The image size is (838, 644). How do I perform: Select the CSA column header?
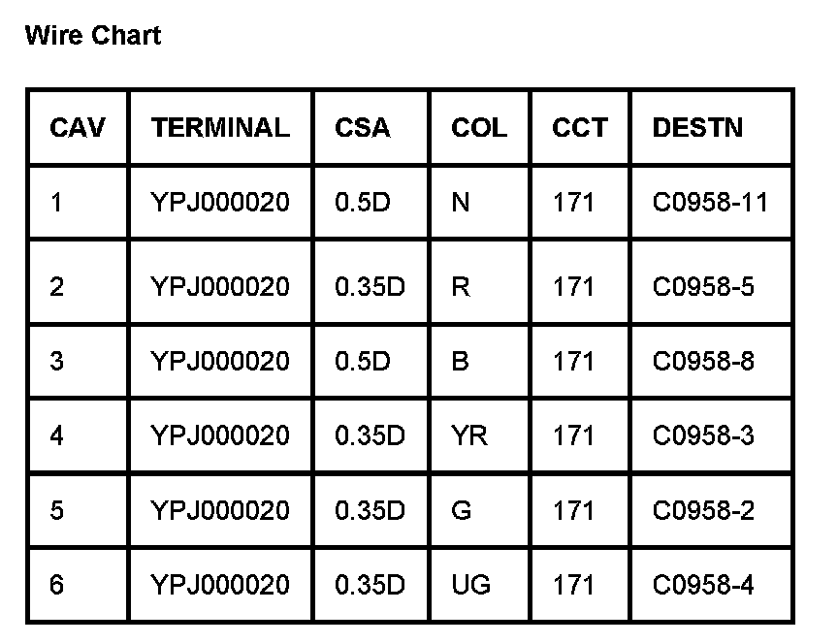[x=363, y=128]
